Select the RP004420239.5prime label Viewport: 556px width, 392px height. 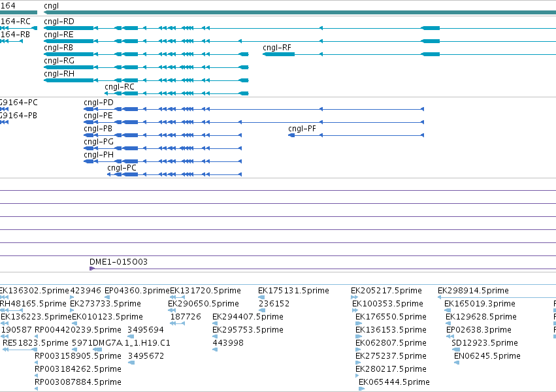(x=78, y=331)
